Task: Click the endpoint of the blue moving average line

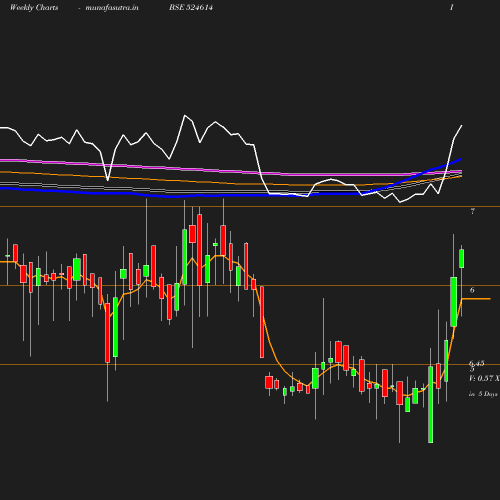Action: 461,159
